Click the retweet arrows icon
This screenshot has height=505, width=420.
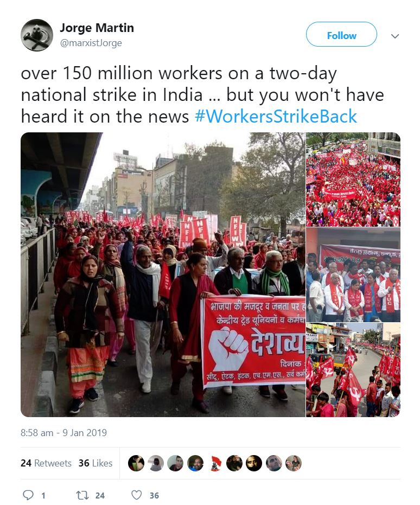(82, 495)
